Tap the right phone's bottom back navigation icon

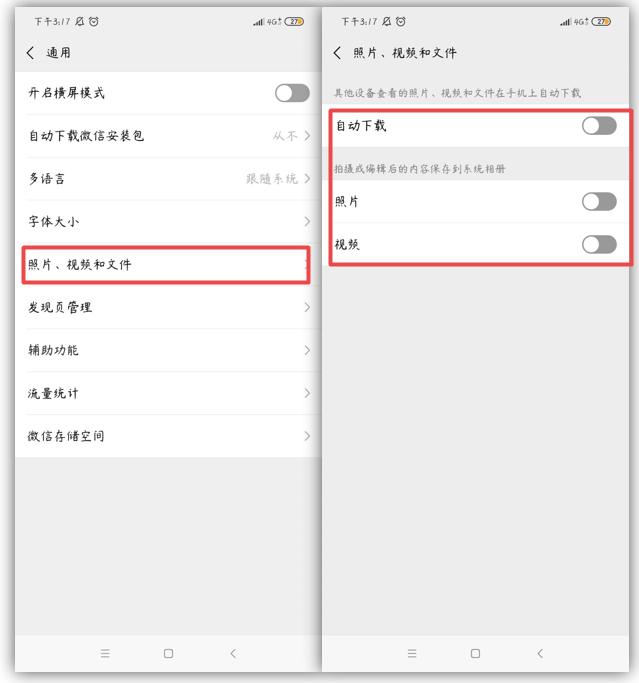pos(540,653)
